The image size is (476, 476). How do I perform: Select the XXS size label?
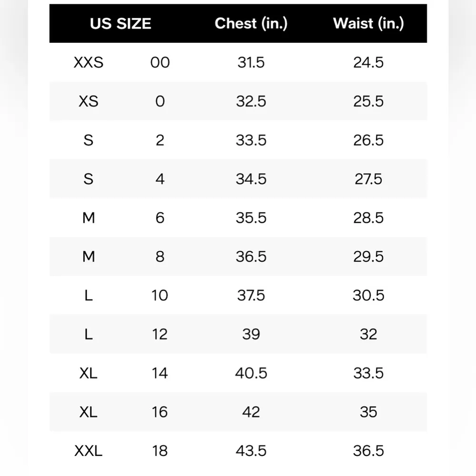(x=89, y=62)
